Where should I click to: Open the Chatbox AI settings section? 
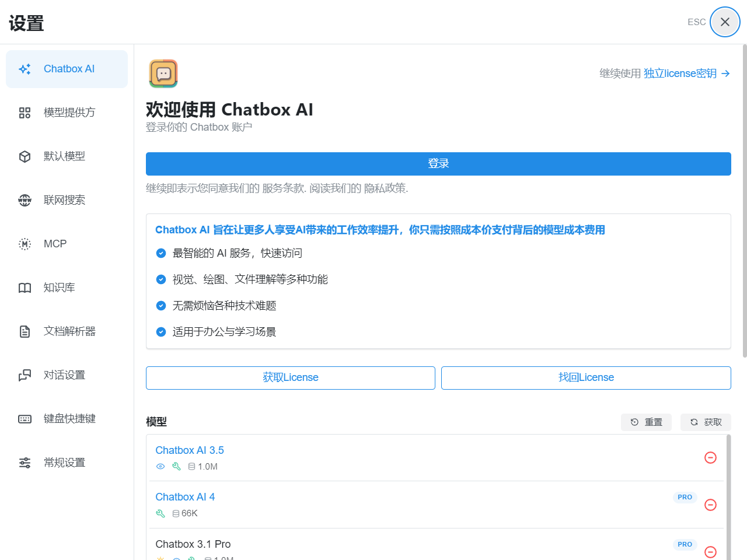coord(67,69)
